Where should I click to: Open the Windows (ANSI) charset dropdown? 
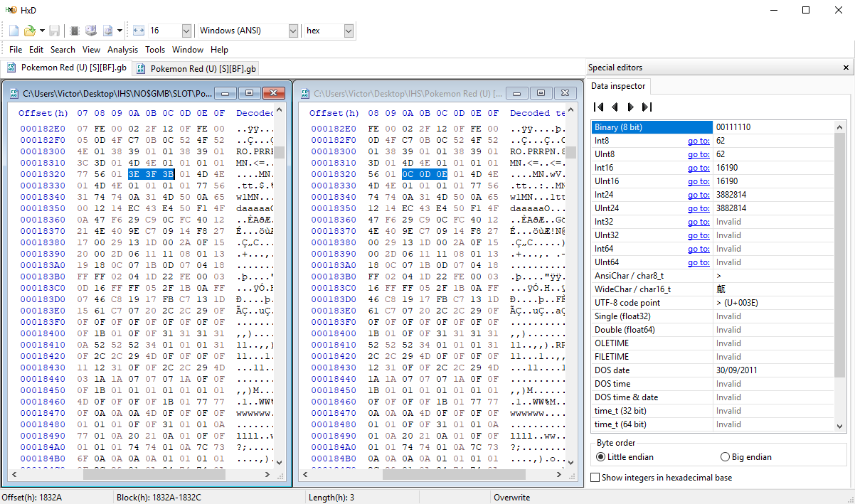pyautogui.click(x=292, y=31)
